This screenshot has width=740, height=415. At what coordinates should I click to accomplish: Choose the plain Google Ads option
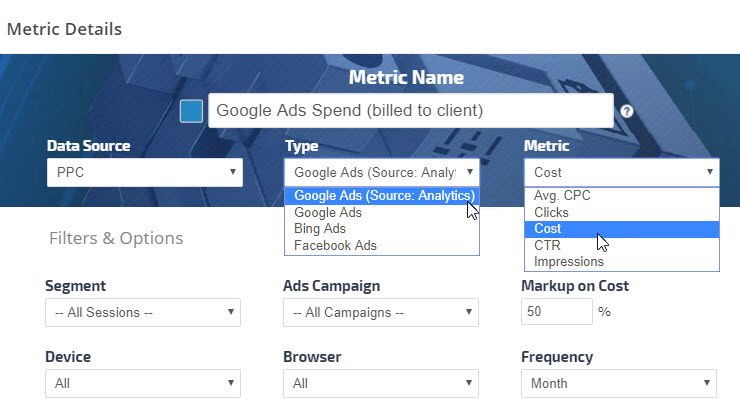328,212
